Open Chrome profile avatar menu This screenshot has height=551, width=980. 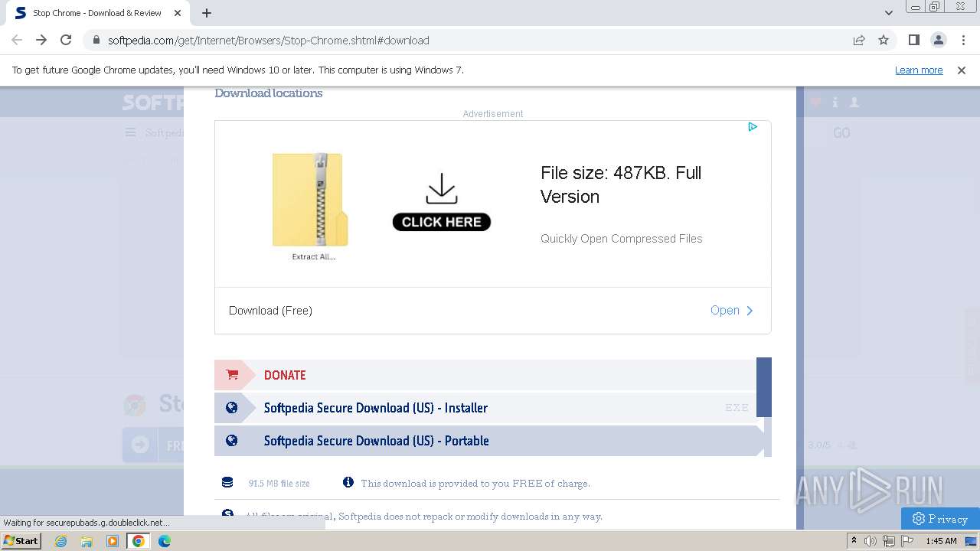pyautogui.click(x=938, y=40)
